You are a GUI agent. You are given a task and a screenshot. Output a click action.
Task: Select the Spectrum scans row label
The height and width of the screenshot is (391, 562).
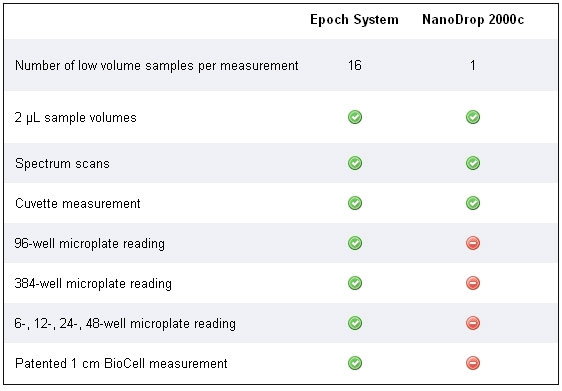pos(62,163)
